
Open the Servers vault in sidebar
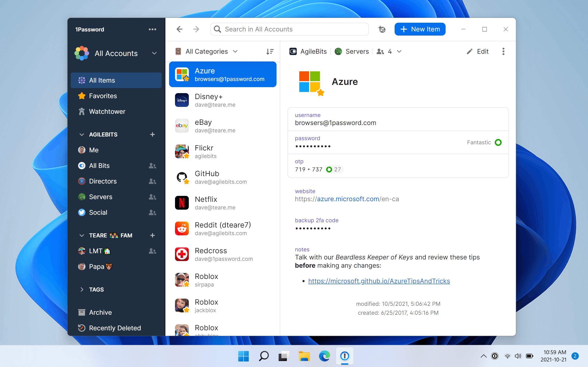pos(101,197)
